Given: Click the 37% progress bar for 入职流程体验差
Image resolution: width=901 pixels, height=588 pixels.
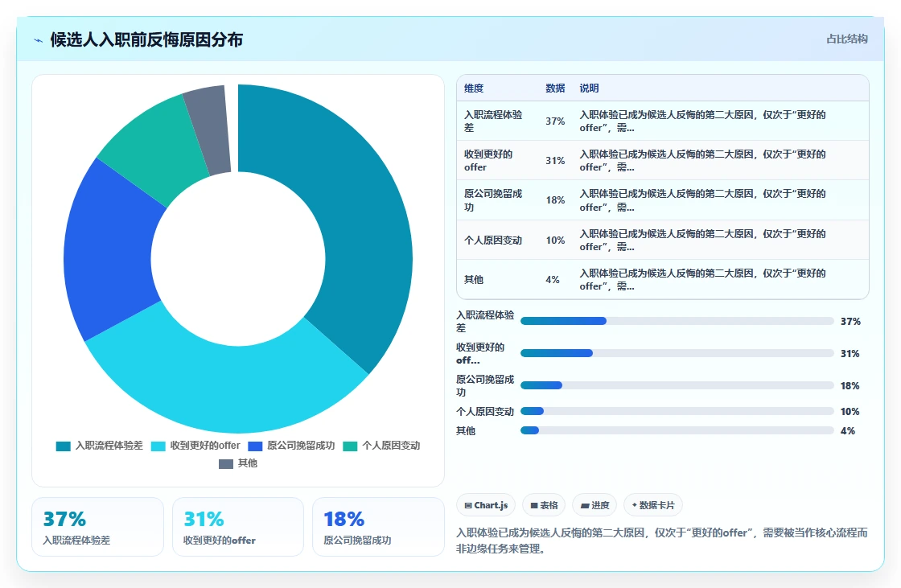Looking at the screenshot, I should tap(677, 321).
